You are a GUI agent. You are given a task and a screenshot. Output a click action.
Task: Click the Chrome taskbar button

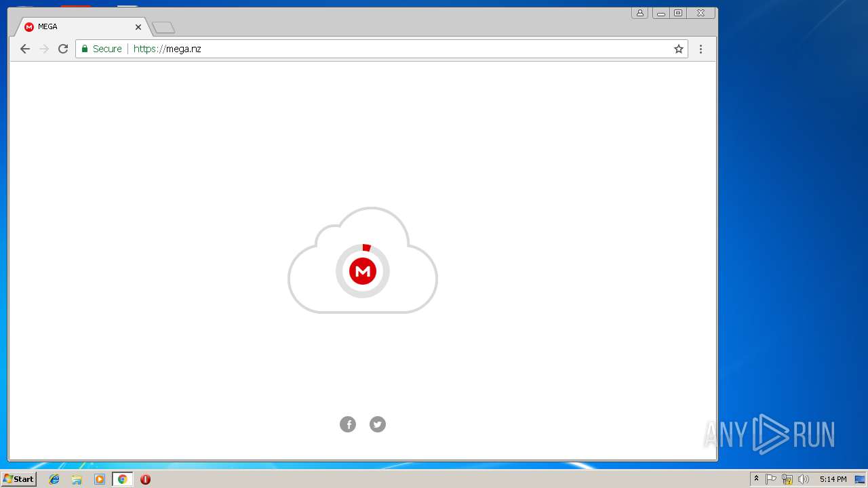pos(122,479)
